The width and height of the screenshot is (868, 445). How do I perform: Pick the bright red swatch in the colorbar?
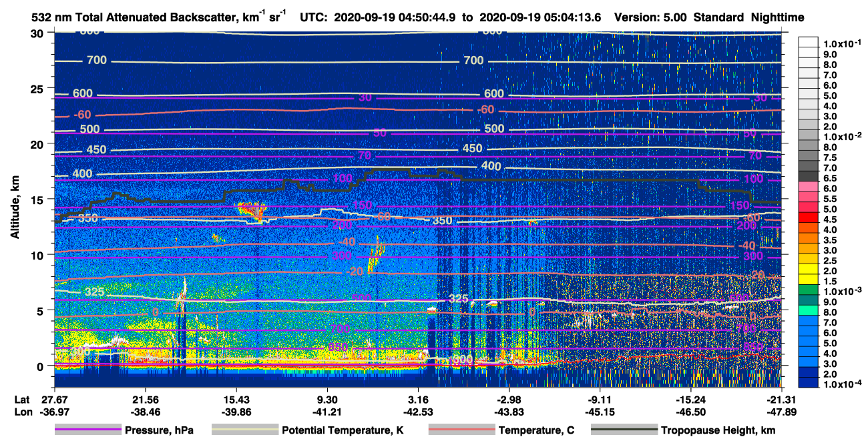pos(809,217)
